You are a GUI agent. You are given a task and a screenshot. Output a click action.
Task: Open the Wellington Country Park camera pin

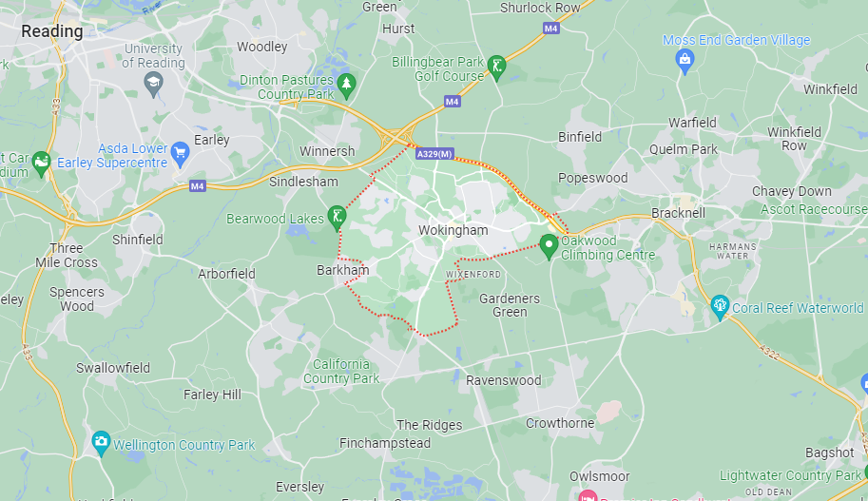click(x=101, y=443)
